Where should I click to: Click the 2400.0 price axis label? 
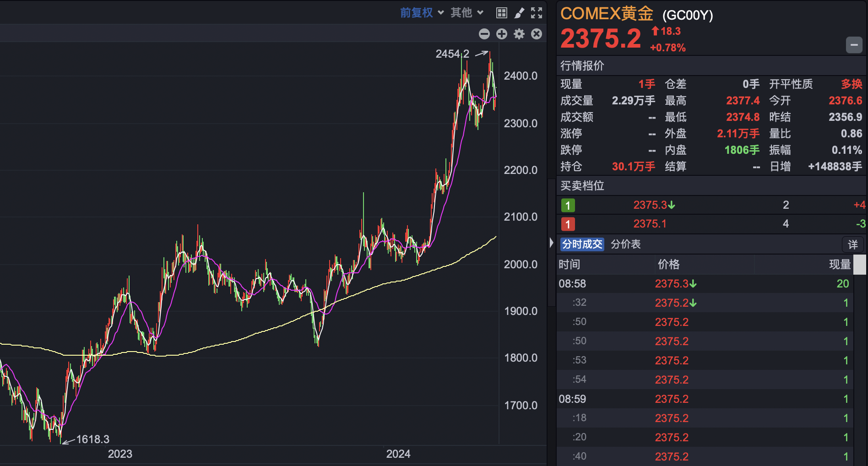521,76
